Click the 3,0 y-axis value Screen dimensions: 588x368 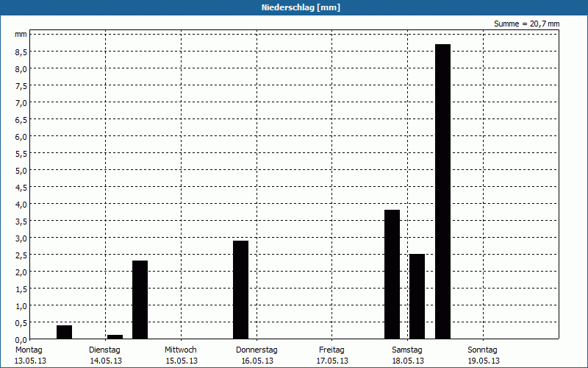coord(21,238)
